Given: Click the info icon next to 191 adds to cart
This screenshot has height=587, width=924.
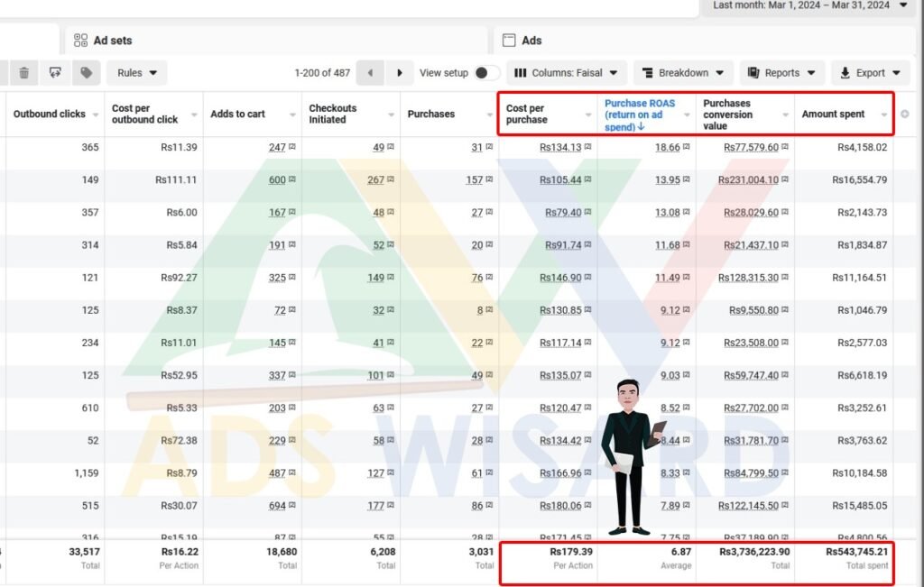Looking at the screenshot, I should (292, 244).
